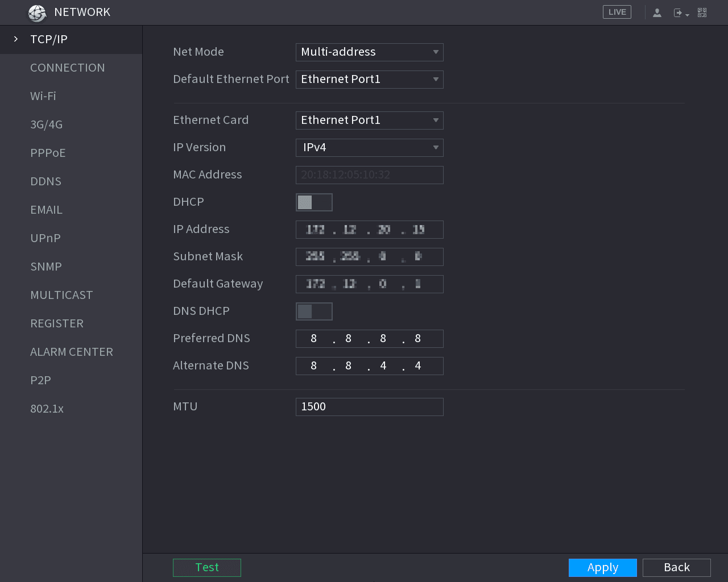728x582 pixels.
Task: Open the P2P settings
Action: (x=71, y=380)
